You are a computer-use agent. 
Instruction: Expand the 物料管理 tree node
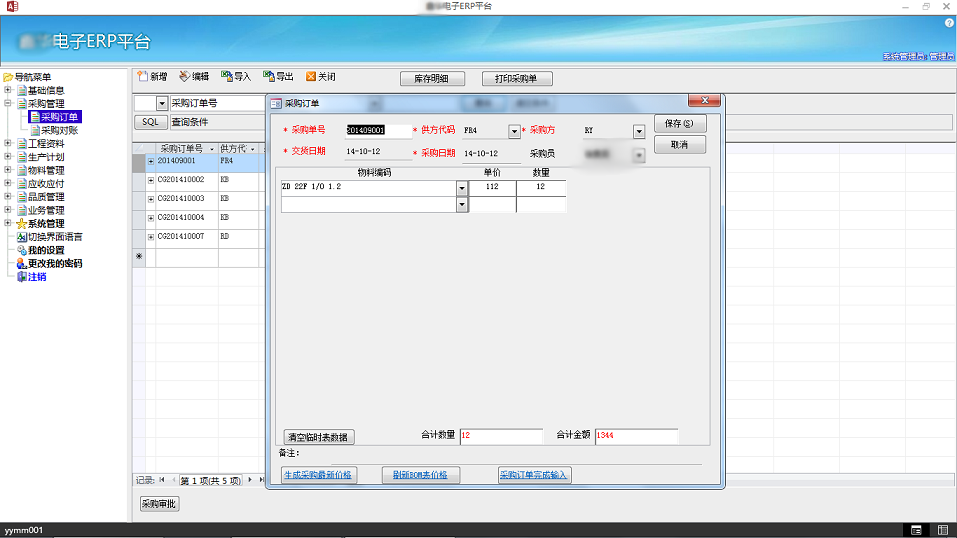8,170
